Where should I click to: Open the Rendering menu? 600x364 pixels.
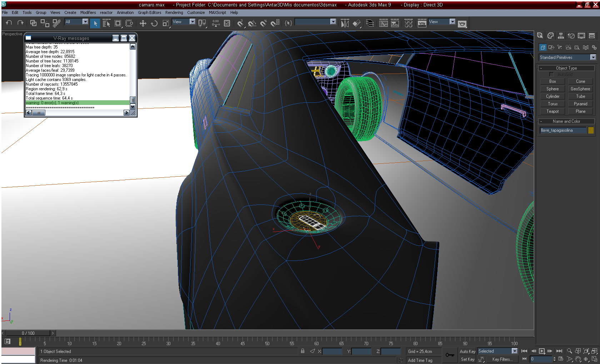pyautogui.click(x=174, y=12)
